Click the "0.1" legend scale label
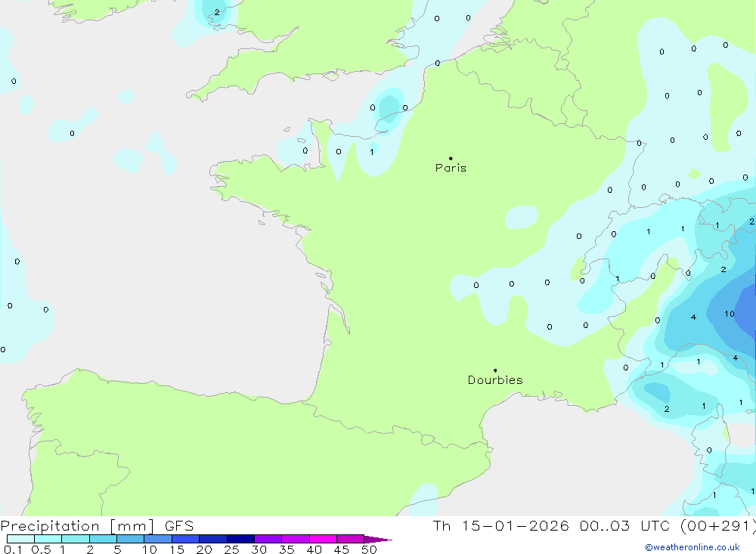The image size is (756, 554). [x=13, y=549]
